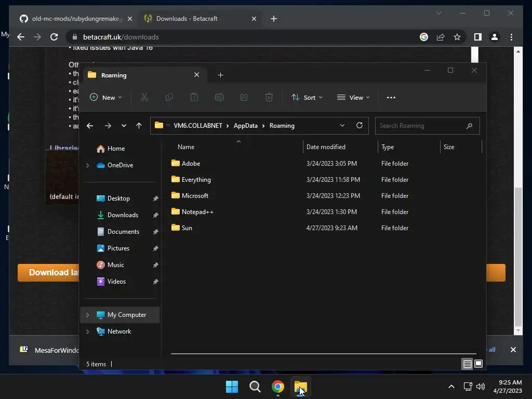Open a new Chrome tab
The width and height of the screenshot is (532, 399).
click(274, 19)
